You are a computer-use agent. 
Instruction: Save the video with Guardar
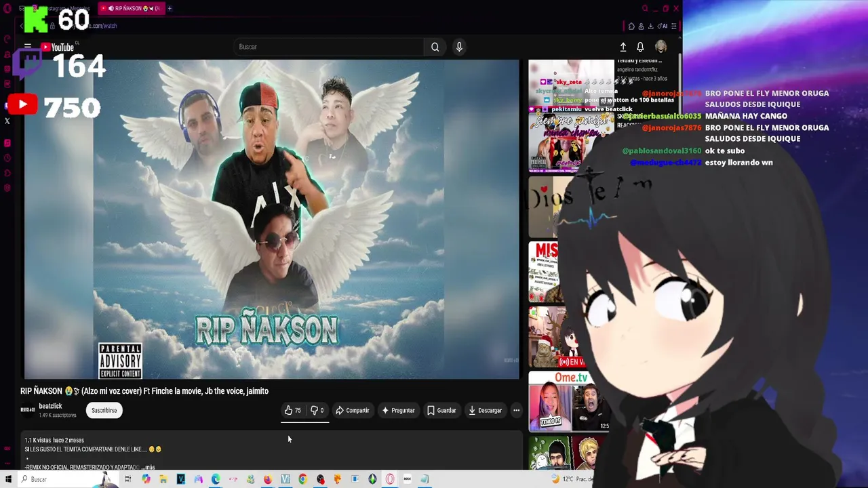point(441,410)
